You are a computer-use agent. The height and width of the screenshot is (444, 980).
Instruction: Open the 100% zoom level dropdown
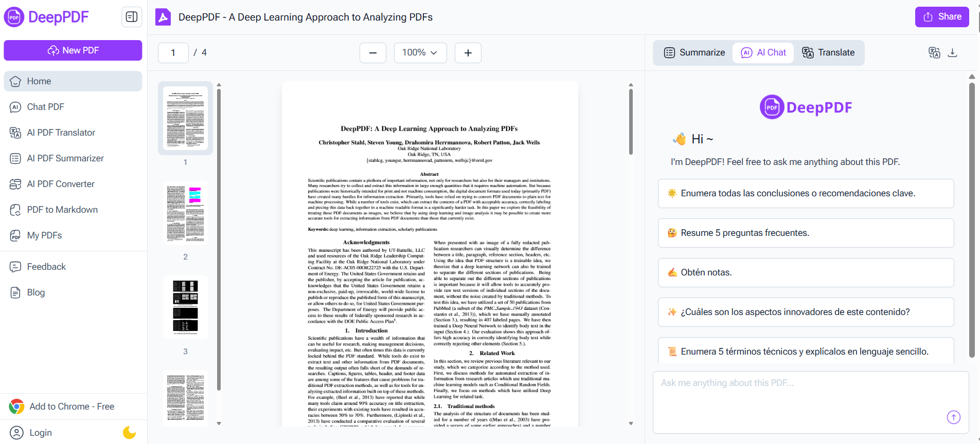point(420,53)
